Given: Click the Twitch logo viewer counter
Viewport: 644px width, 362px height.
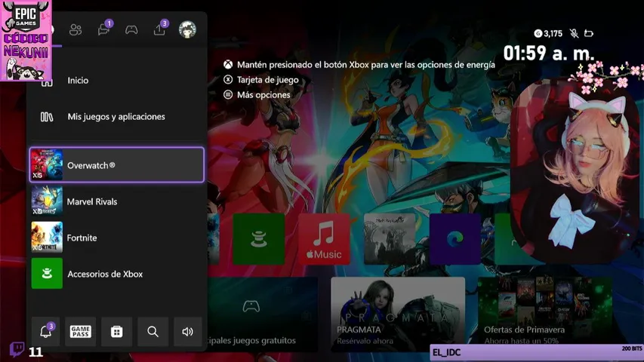Looking at the screenshot, I should 26,351.
